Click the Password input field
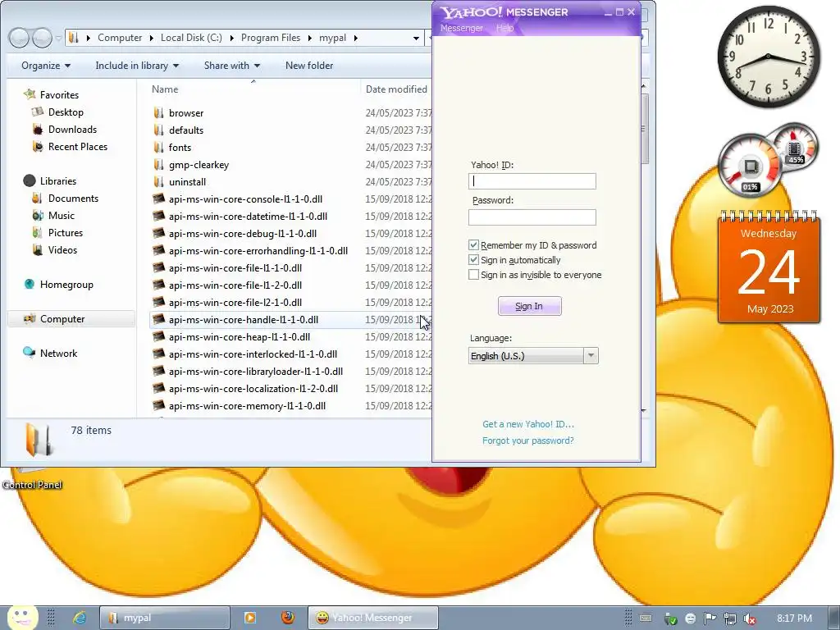The height and width of the screenshot is (630, 840). point(532,217)
